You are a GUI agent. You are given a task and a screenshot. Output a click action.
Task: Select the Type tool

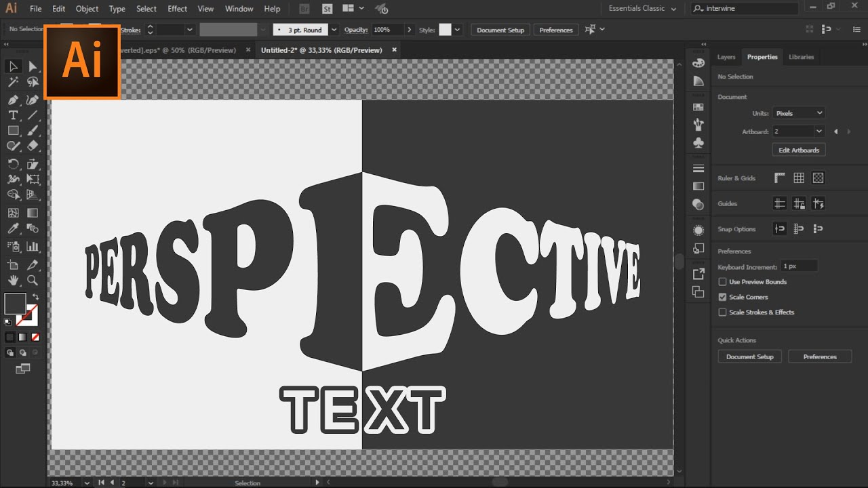pos(13,115)
